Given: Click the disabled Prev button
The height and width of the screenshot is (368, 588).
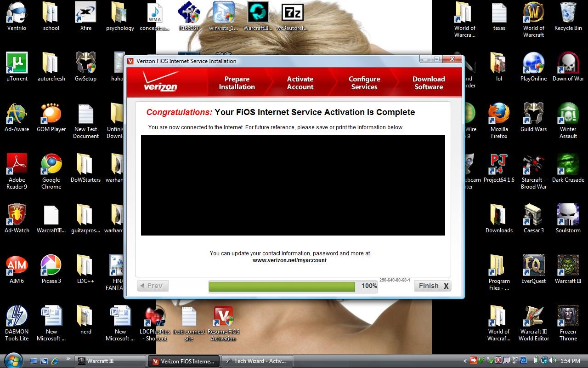Looking at the screenshot, I should click(153, 286).
